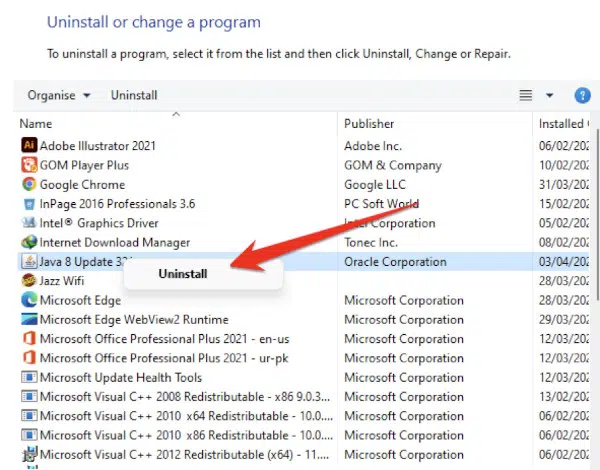Click Adobe Inc. publisher cell
Viewport: 600px width, 470px height.
click(x=373, y=146)
